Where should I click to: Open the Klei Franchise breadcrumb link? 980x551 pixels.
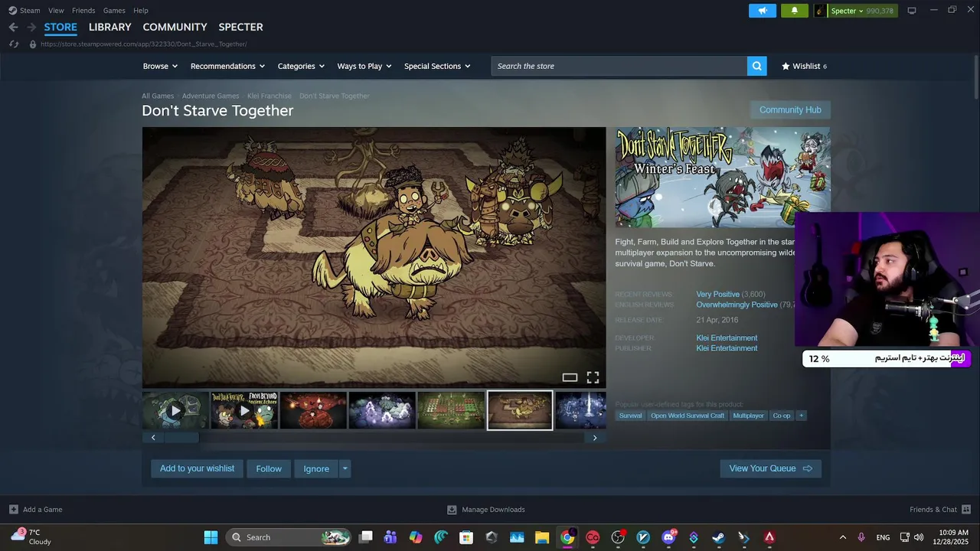(x=269, y=96)
